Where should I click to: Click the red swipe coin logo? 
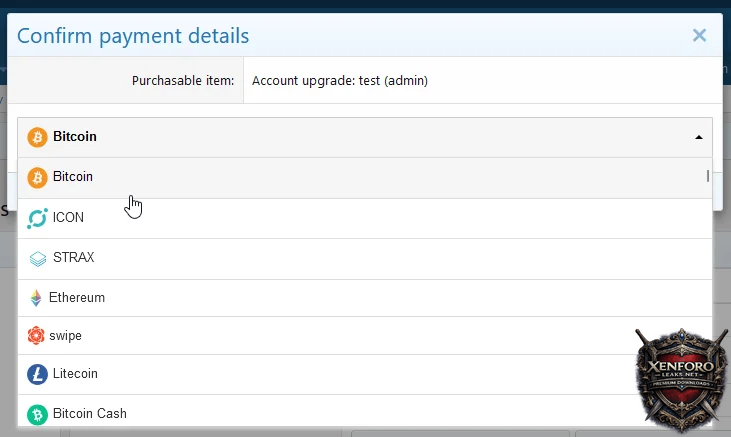click(x=37, y=336)
